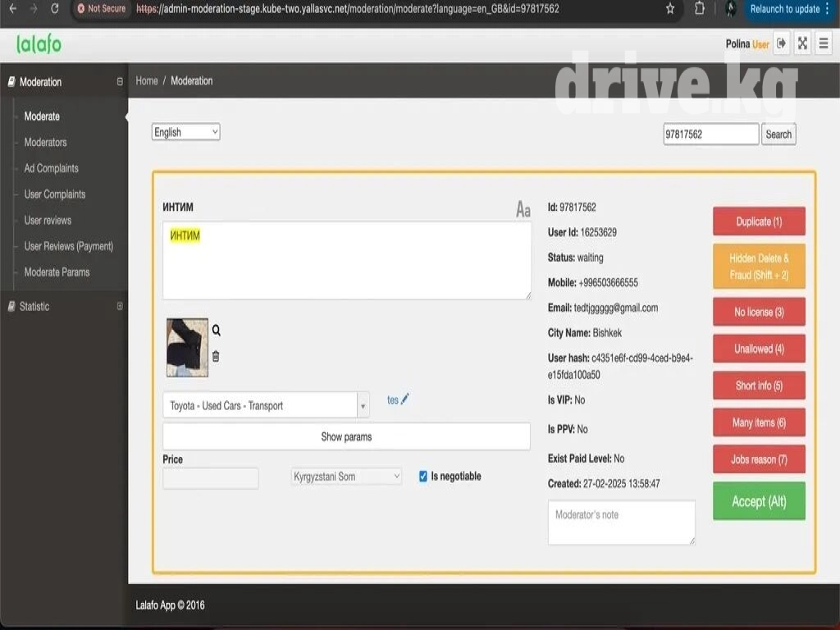Click the Show params button
840x630 pixels.
(346, 436)
